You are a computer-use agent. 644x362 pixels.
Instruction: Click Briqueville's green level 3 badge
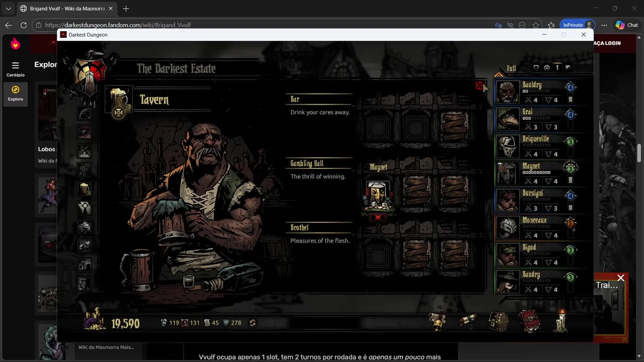pos(571,142)
